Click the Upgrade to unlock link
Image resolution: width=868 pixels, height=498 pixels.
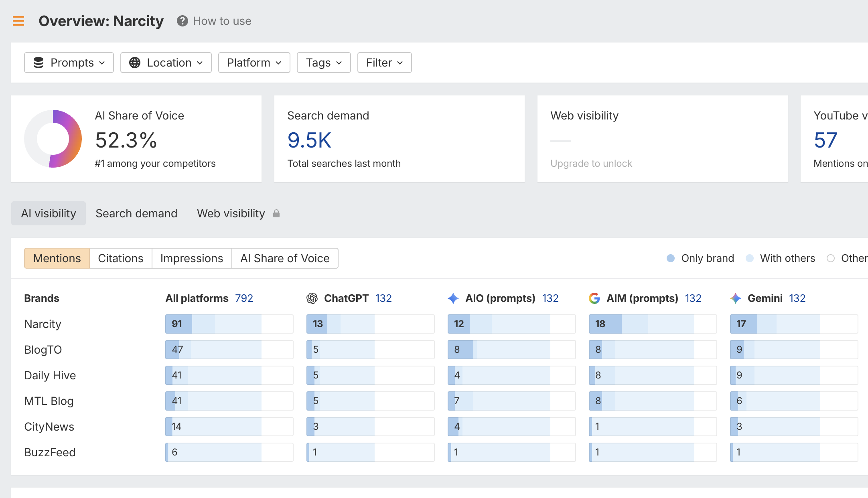coord(591,164)
